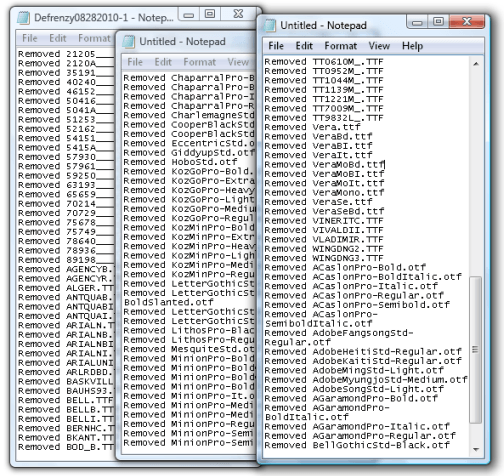Click the line 'Removed VIVALDII.TTF'
The height and width of the screenshot is (476, 504).
[324, 230]
